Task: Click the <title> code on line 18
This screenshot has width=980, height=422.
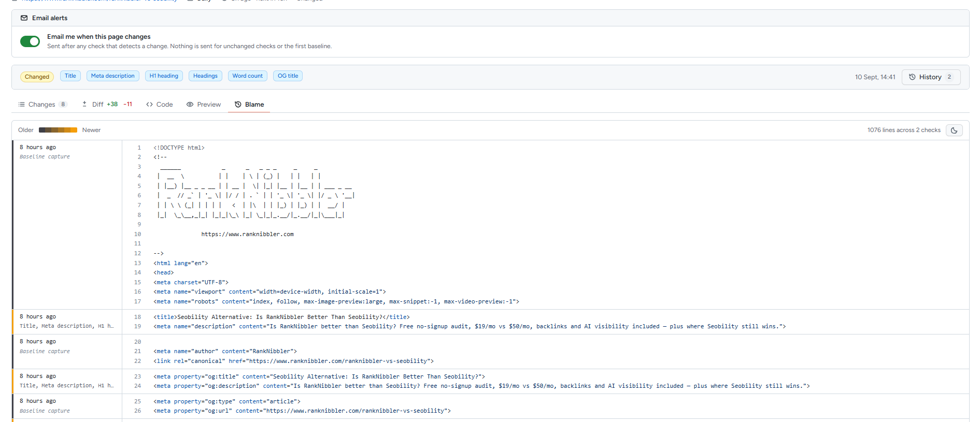Action: coord(281,317)
